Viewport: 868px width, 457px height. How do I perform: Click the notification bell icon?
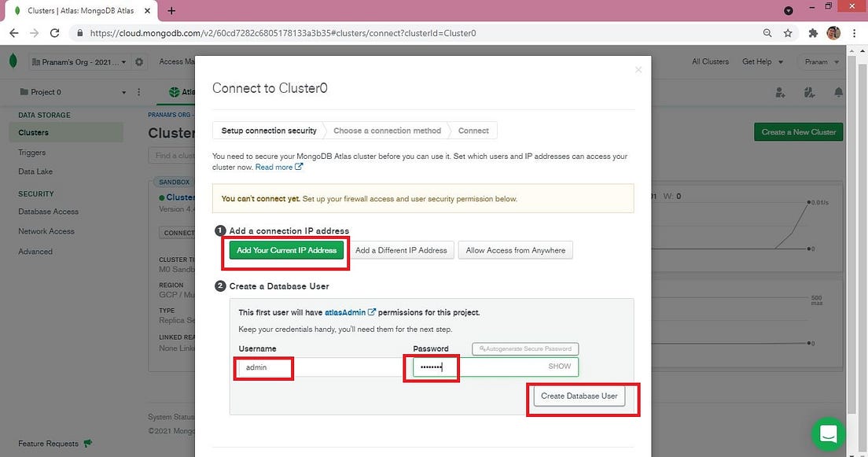click(838, 92)
